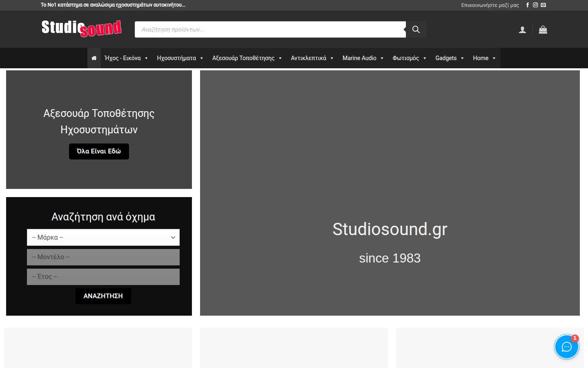Open the Αξεσουάρ Τοποθέτησης menu
Viewport: 588px width, 368px height.
[x=247, y=58]
